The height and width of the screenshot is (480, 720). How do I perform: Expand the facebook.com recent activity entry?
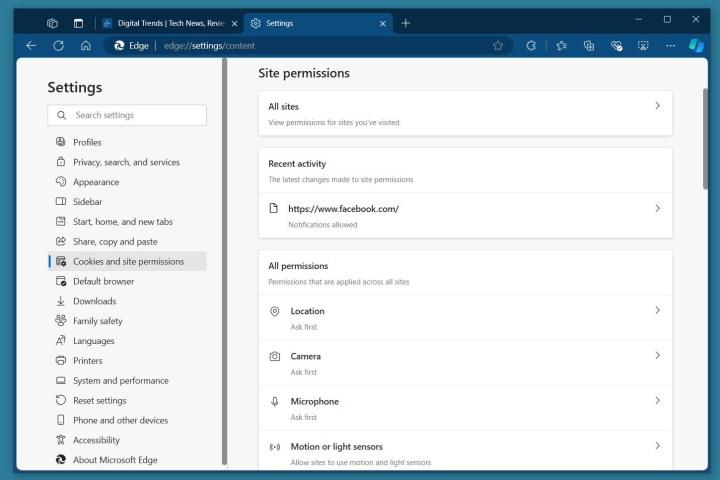(657, 208)
